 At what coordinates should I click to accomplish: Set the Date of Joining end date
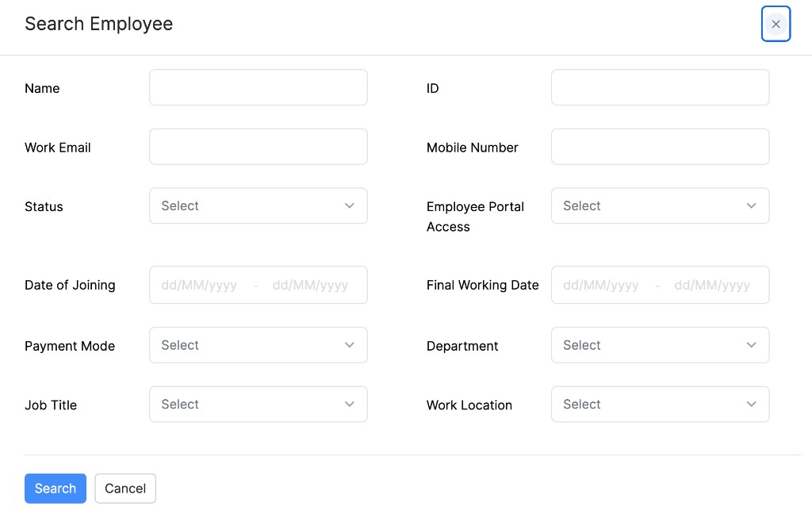click(311, 285)
